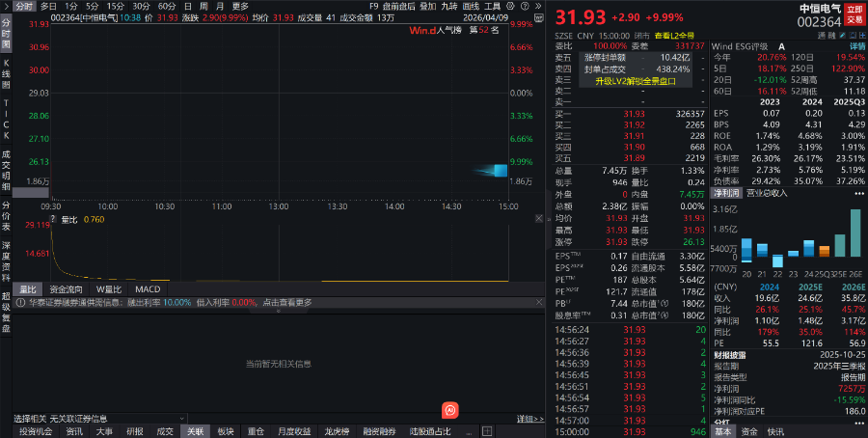The height and width of the screenshot is (438, 868).
Task: Open the 画线 drawing menu
Action: [471, 6]
